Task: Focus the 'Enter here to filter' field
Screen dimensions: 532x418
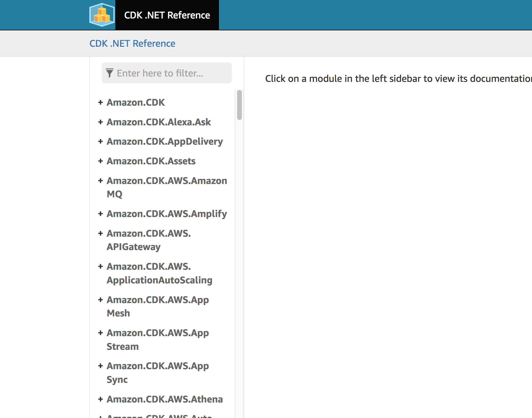Action: 167,73
